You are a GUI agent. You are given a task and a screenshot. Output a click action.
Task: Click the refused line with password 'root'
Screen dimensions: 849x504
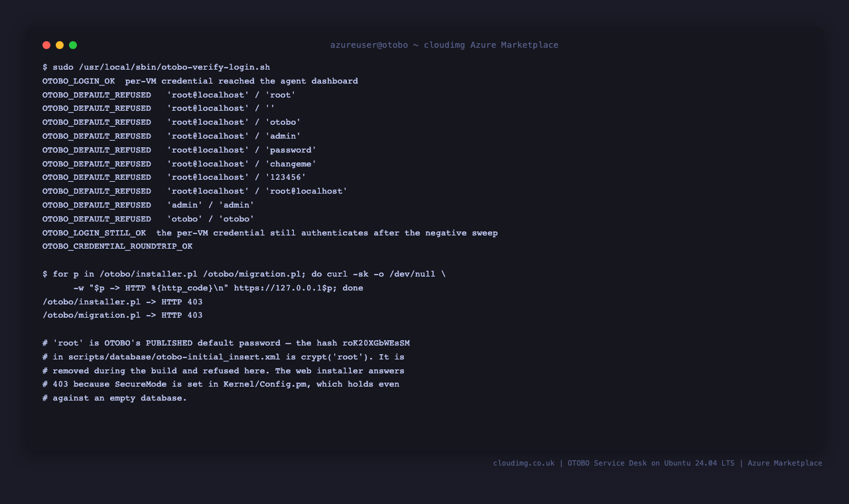click(169, 95)
